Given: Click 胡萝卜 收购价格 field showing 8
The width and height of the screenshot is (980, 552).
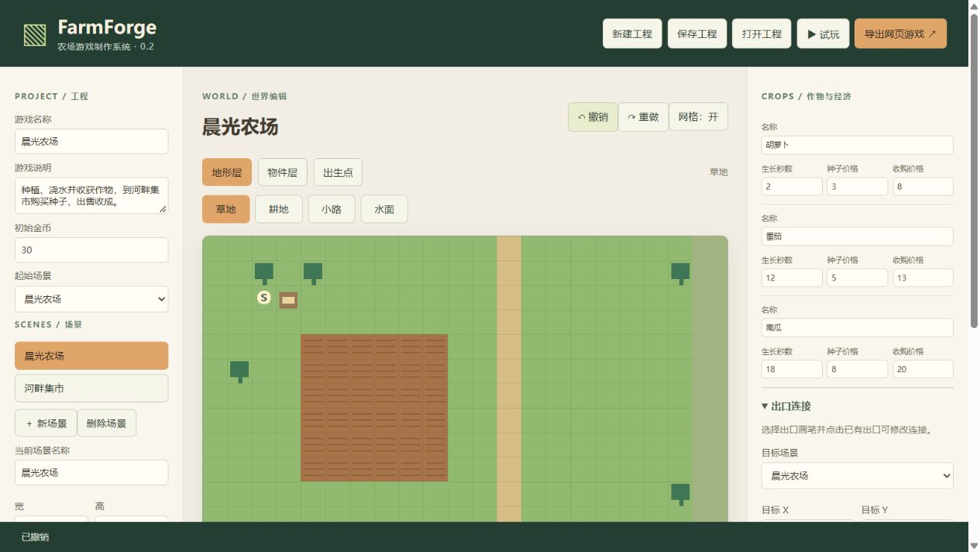Looking at the screenshot, I should click(x=923, y=186).
